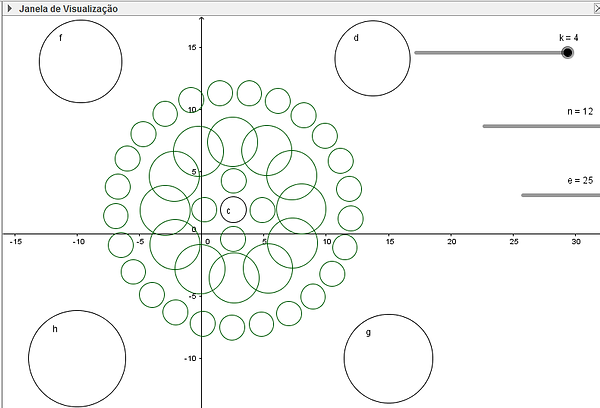Close the graphics view with corner button

pyautogui.click(x=597, y=8)
